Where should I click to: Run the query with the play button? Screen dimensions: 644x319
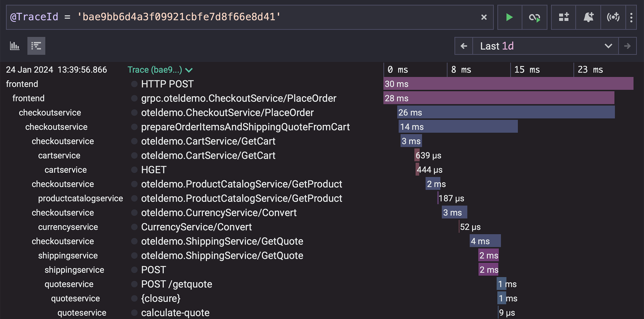(509, 17)
